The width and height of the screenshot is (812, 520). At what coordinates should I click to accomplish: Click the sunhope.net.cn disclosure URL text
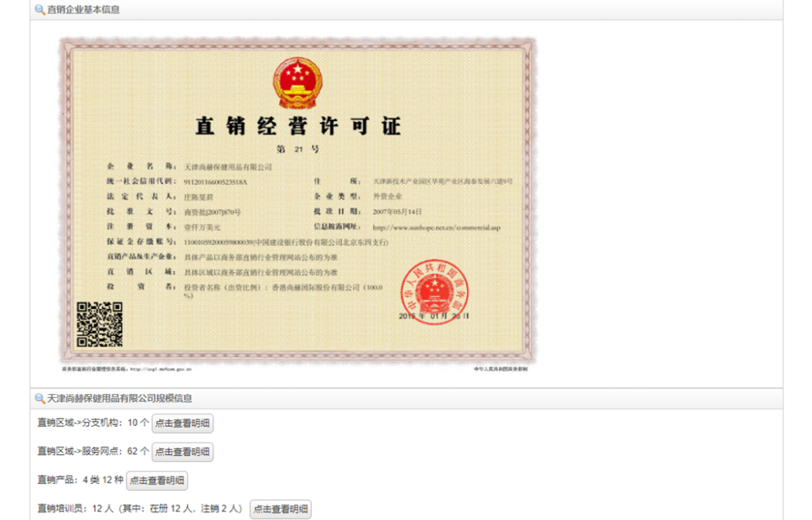click(437, 227)
